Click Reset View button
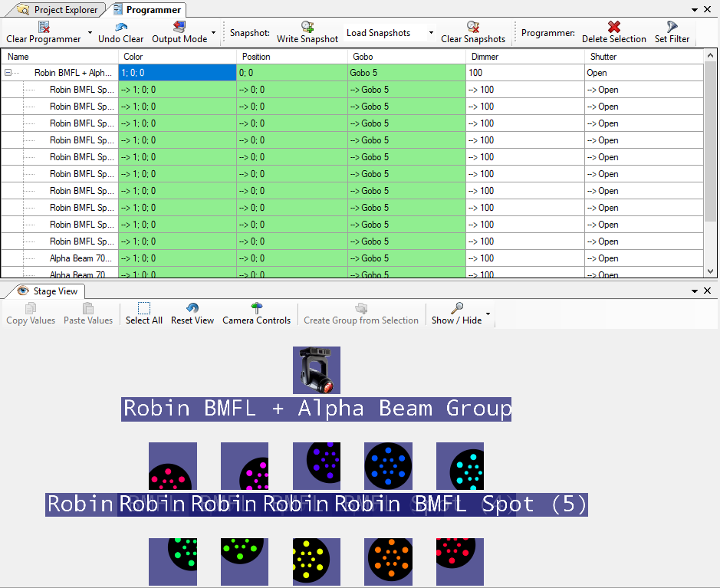The width and height of the screenshot is (720, 588). pos(192,314)
